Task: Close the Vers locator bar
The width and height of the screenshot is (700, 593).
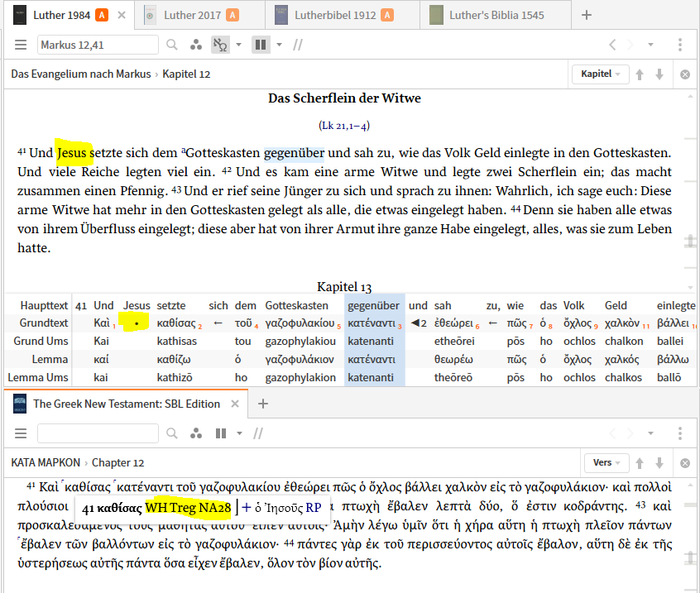Action: click(x=685, y=463)
